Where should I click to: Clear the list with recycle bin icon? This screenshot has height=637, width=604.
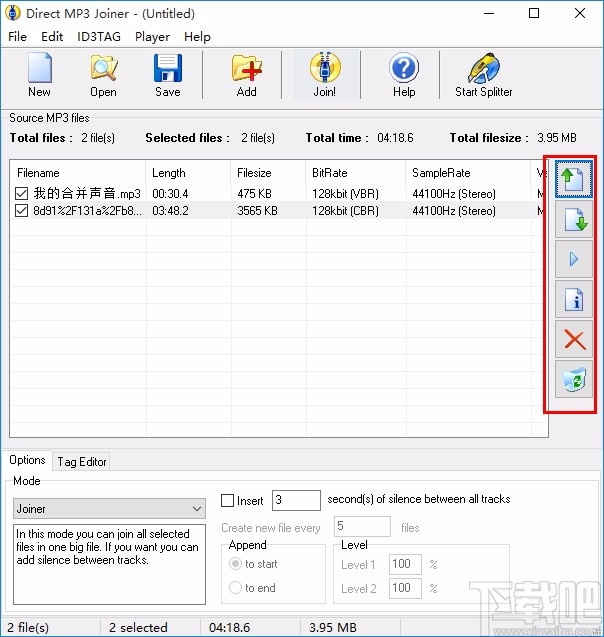pyautogui.click(x=574, y=379)
